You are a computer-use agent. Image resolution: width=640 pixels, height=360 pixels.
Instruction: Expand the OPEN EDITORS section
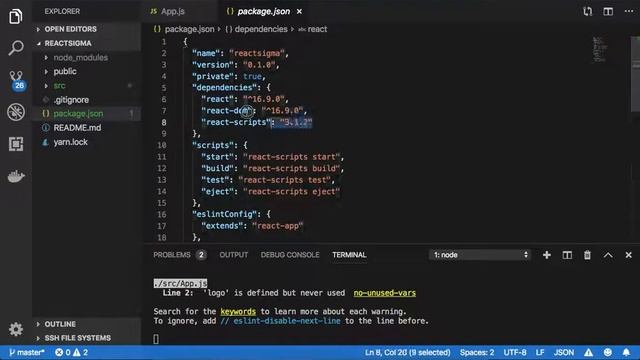[70, 29]
